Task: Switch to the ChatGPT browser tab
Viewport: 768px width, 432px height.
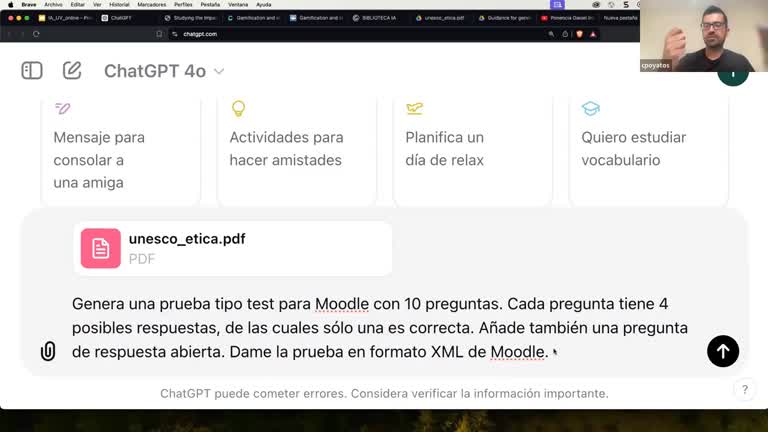Action: point(120,18)
